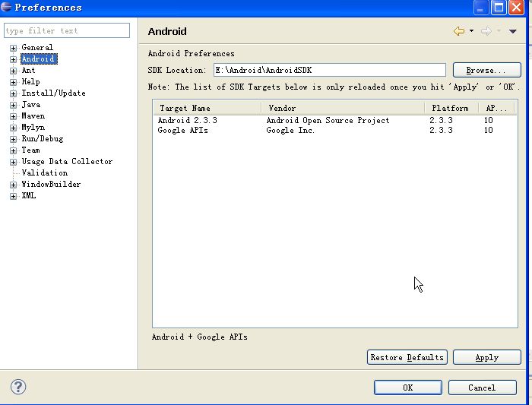Select the Google APIs target row
Image resolution: width=532 pixels, height=405 pixels.
(335, 130)
